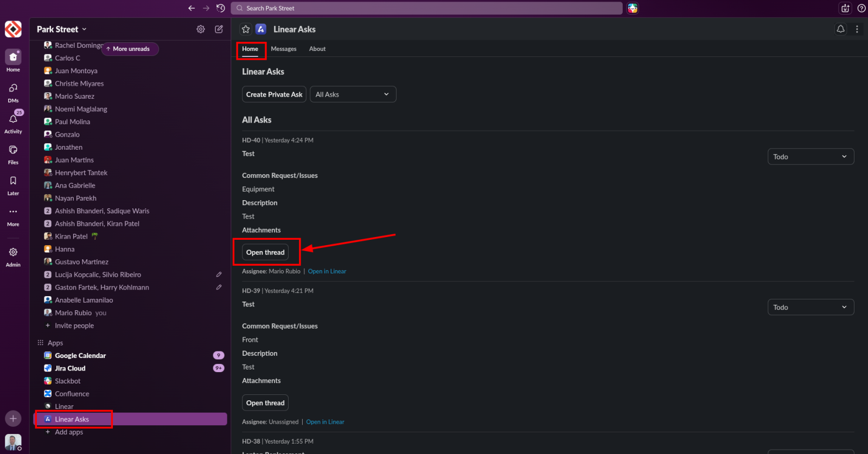Click Invite people

(x=130, y=325)
